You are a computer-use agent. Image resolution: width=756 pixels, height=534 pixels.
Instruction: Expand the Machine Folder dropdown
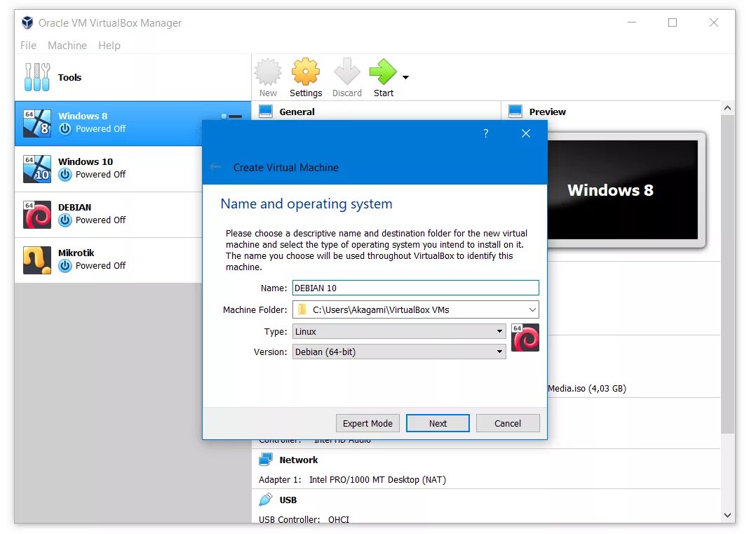532,309
